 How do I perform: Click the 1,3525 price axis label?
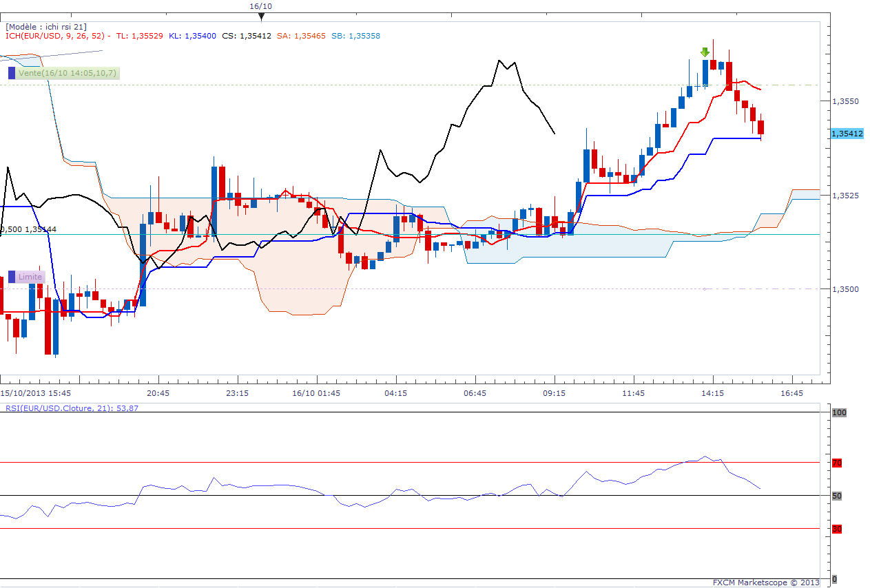845,196
